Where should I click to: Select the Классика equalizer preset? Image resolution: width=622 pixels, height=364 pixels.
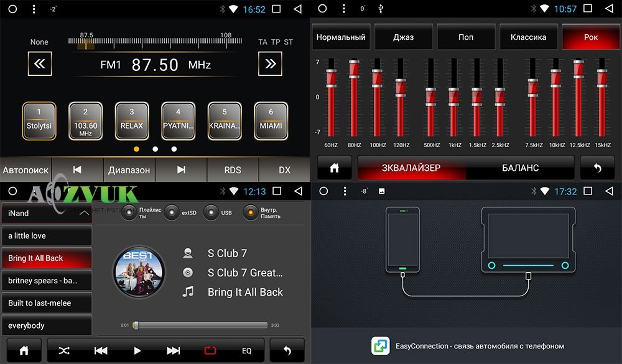[x=528, y=37]
